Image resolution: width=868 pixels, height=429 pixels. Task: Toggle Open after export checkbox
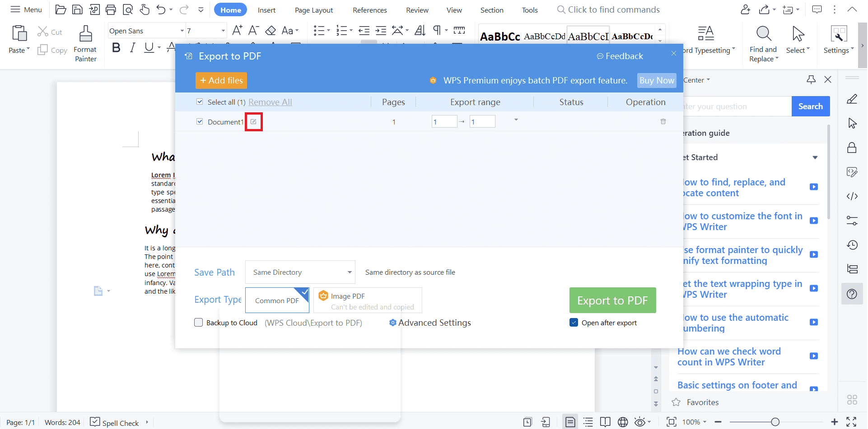tap(574, 323)
